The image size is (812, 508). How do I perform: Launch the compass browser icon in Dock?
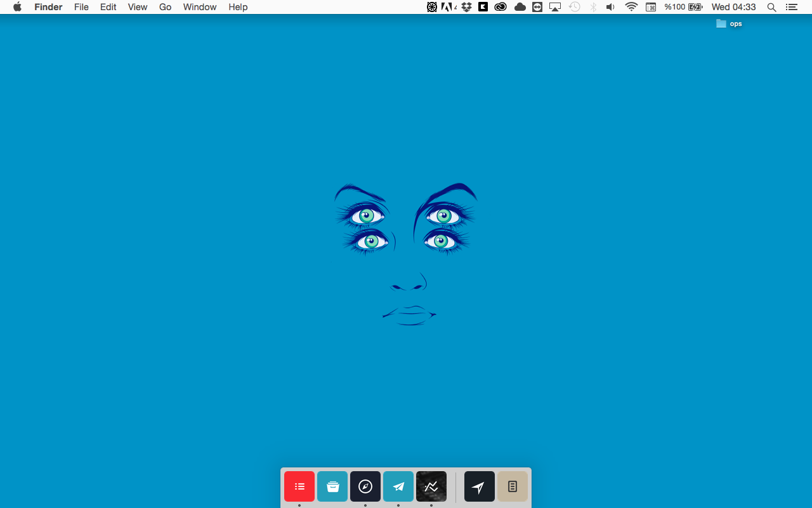coord(365,486)
